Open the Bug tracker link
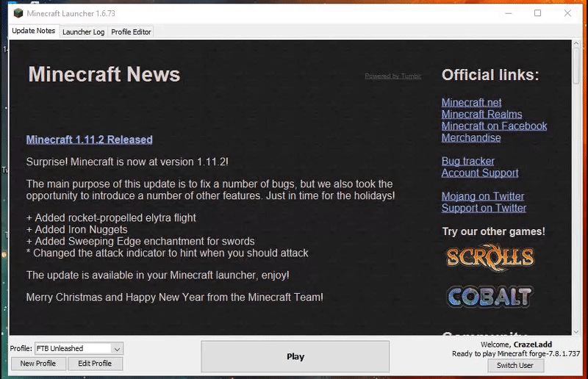The height and width of the screenshot is (379, 588). coord(468,161)
